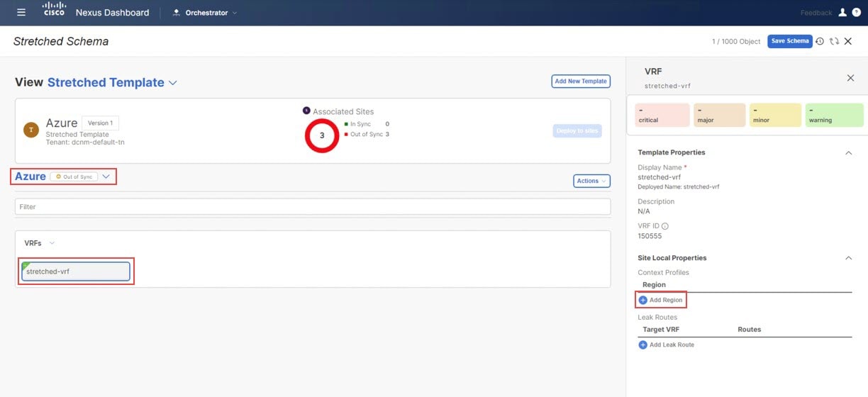868x397 pixels.
Task: Click the Associated Sites donut chart
Action: [x=322, y=135]
